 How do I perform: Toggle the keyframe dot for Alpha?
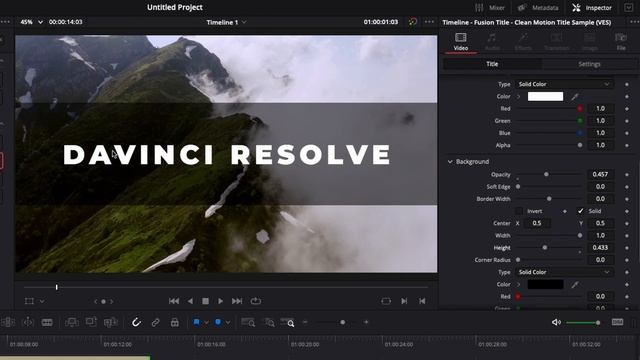[627, 145]
